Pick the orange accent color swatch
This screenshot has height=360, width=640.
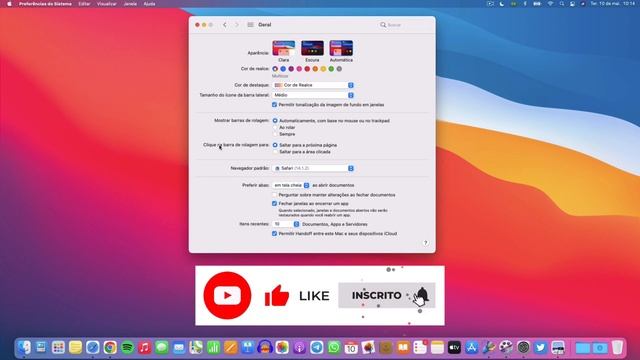[x=315, y=69]
